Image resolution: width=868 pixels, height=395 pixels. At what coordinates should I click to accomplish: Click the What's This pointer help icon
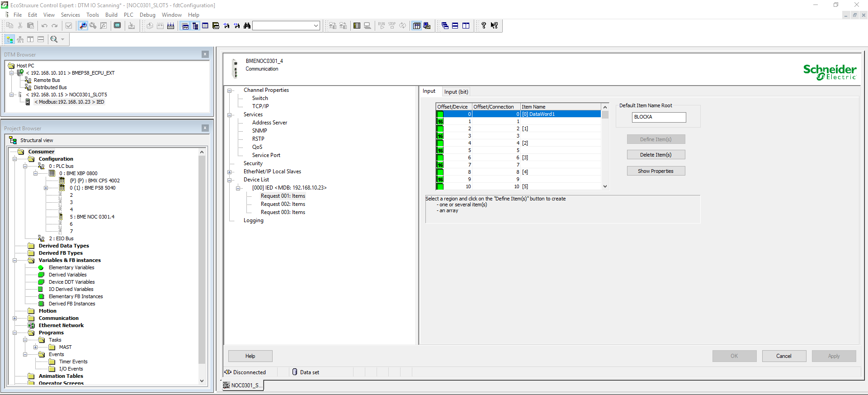pyautogui.click(x=494, y=26)
